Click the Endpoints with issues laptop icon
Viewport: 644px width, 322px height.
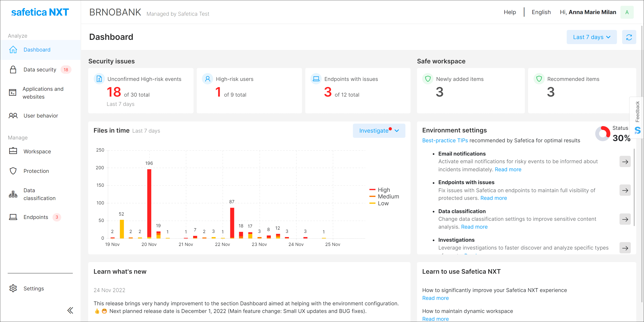point(316,79)
